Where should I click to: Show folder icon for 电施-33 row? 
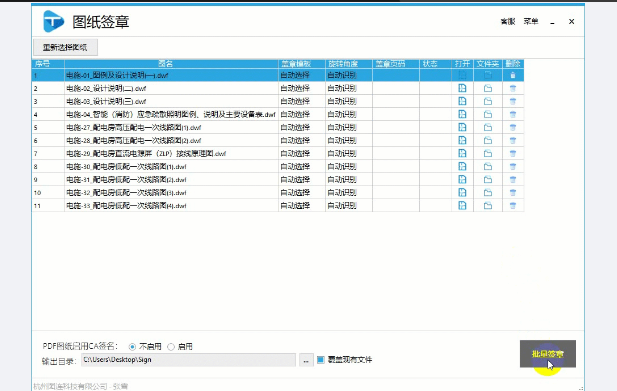(x=488, y=206)
